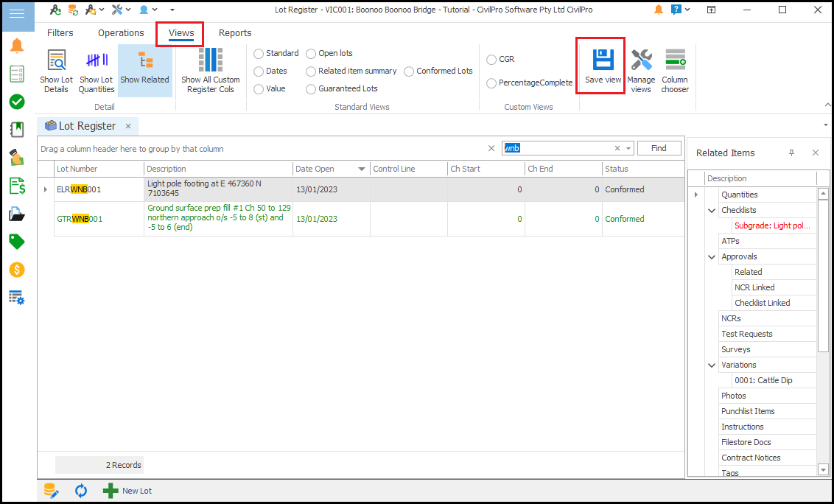Open the search box dropdown arrow

[x=628, y=149]
